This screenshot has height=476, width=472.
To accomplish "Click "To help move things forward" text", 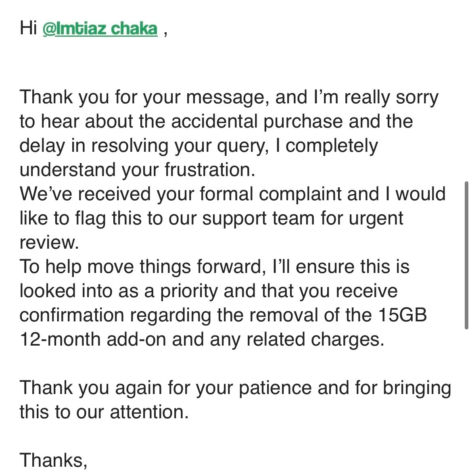I will [140, 267].
